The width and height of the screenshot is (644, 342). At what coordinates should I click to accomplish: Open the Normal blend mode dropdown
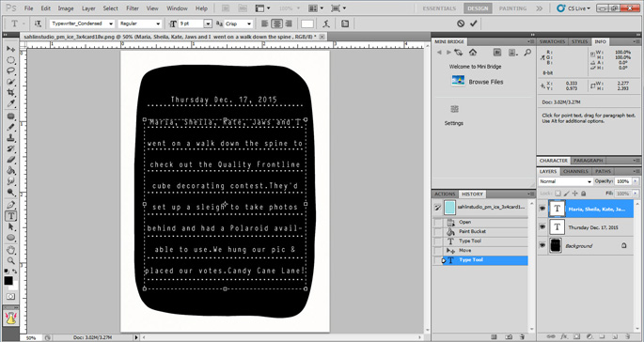(x=566, y=181)
